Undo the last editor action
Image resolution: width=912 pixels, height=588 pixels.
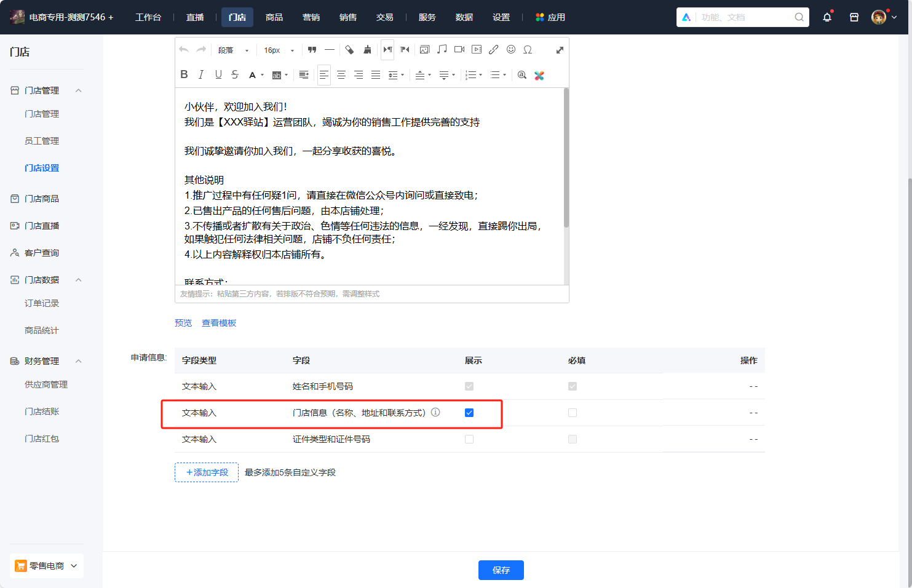point(184,50)
